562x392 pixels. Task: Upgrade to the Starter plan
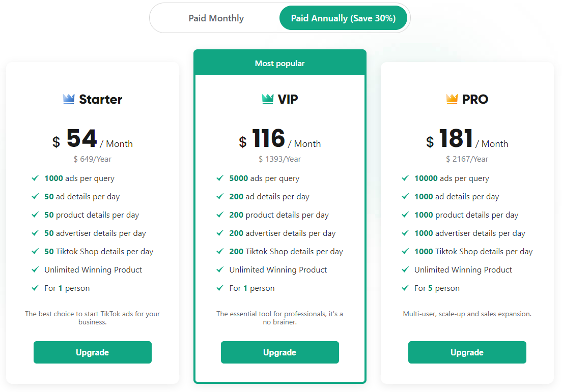point(93,352)
